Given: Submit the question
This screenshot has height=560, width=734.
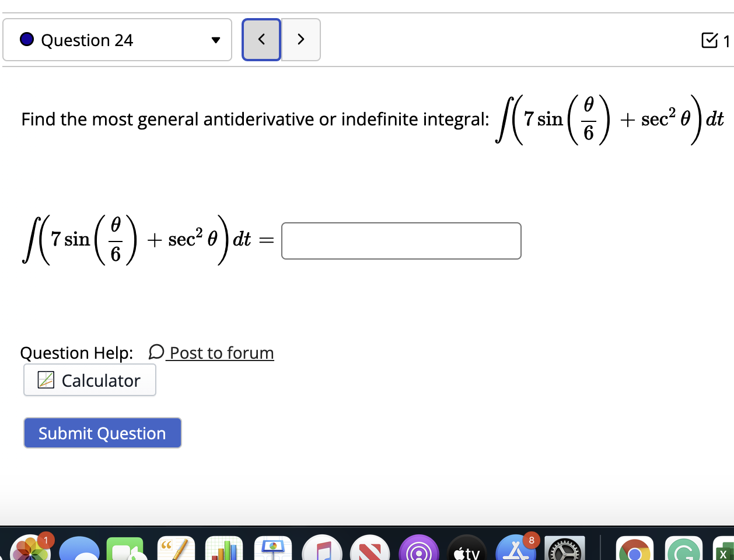Looking at the screenshot, I should (102, 433).
